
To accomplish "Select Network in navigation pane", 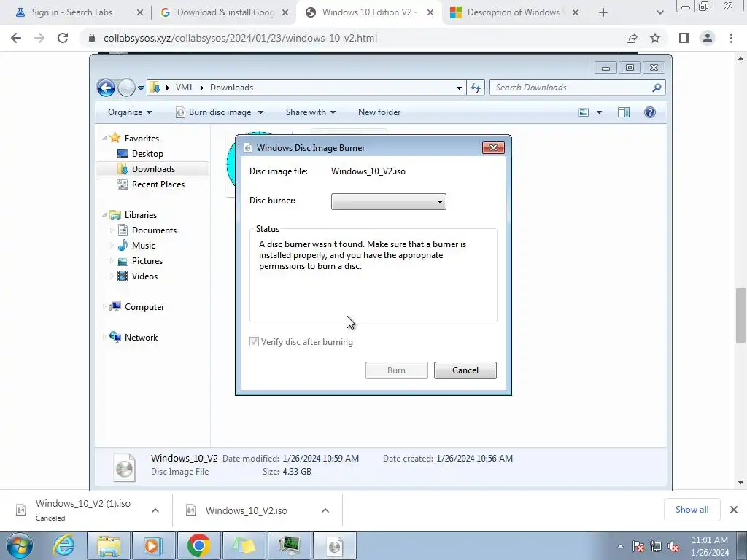I will click(141, 338).
